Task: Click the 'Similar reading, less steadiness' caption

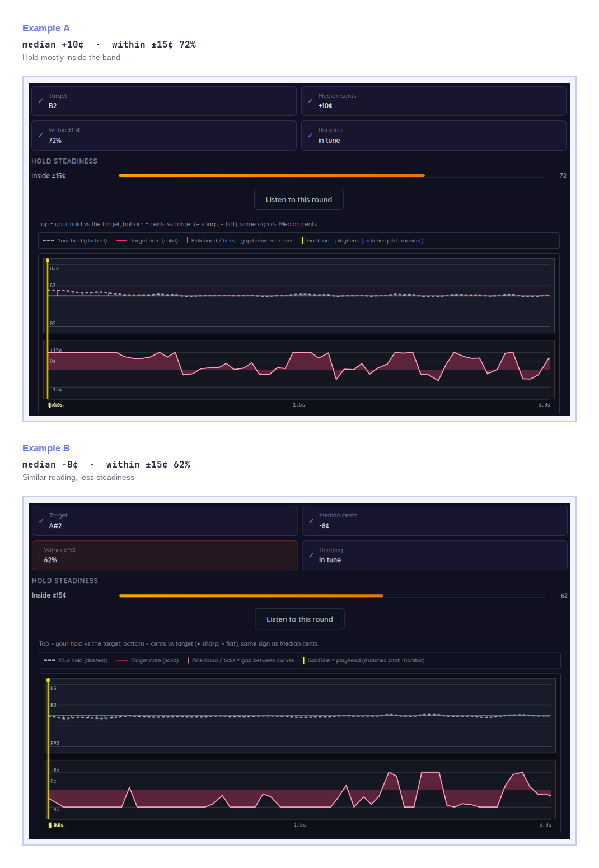Action: tap(78, 477)
